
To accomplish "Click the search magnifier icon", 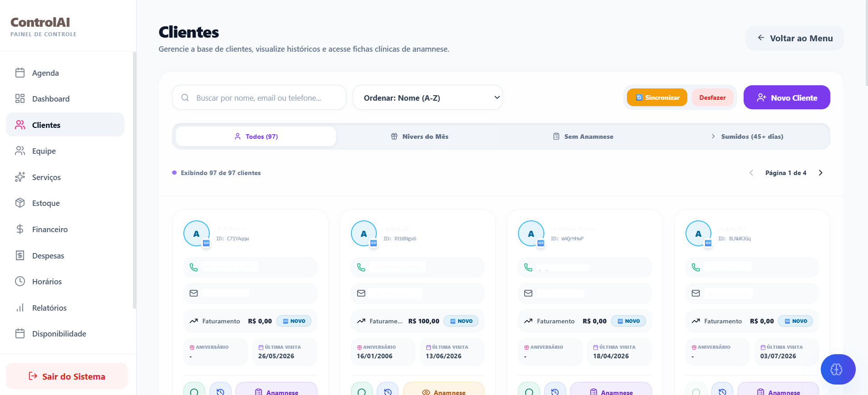I will [185, 98].
